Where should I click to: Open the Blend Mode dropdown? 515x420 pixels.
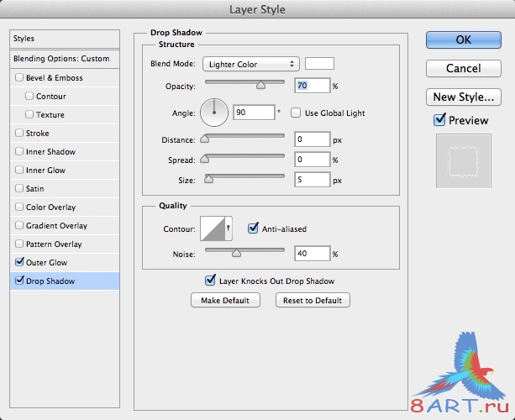[250, 64]
